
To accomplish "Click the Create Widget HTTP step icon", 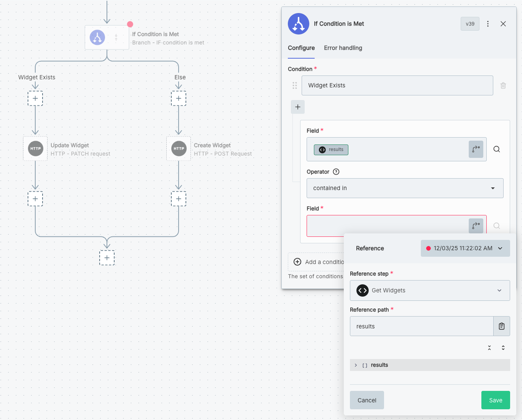I will (179, 149).
